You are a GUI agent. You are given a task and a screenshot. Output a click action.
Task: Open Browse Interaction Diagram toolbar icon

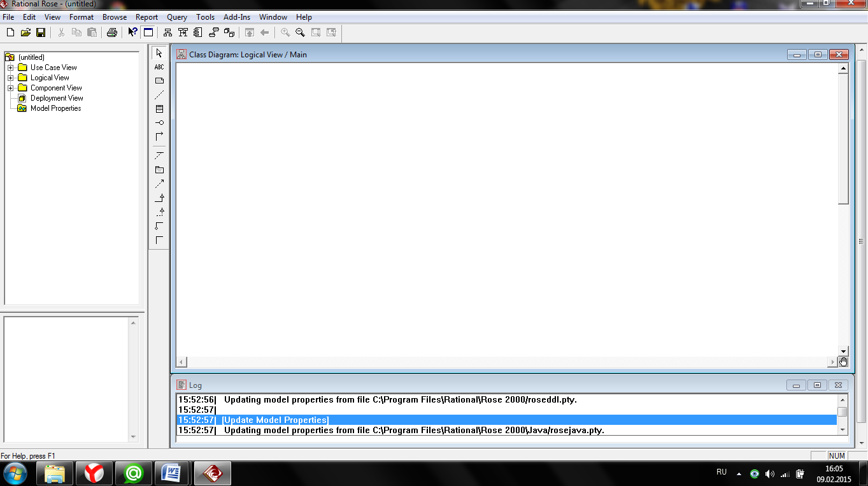coord(183,32)
